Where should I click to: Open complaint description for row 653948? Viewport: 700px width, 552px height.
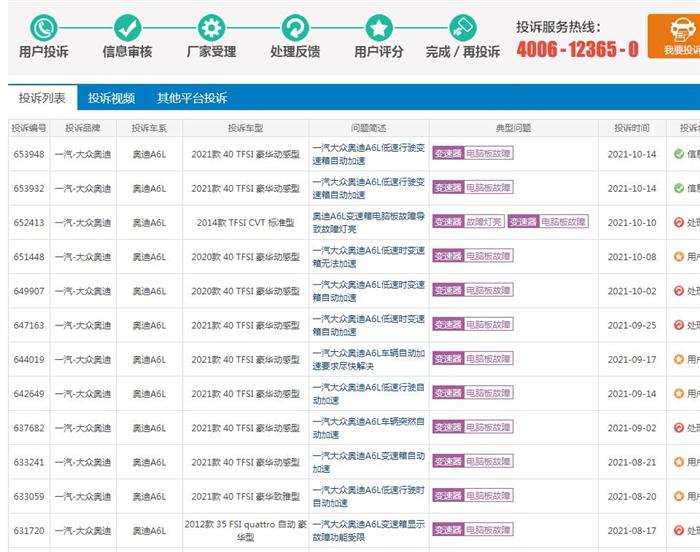pyautogui.click(x=368, y=154)
